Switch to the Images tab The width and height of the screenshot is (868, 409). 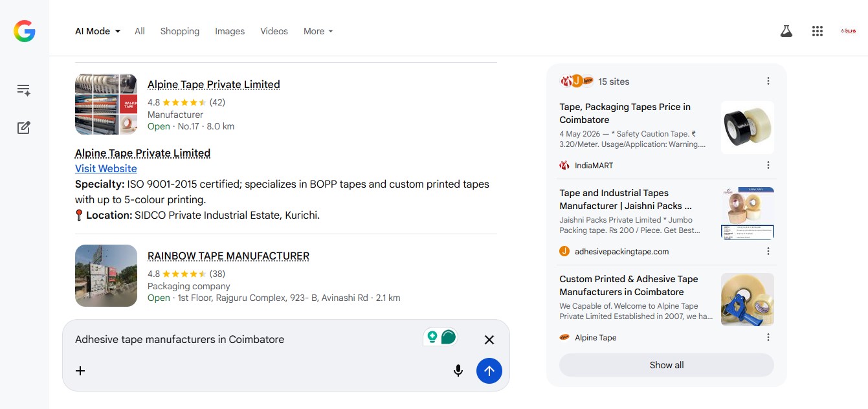(230, 31)
